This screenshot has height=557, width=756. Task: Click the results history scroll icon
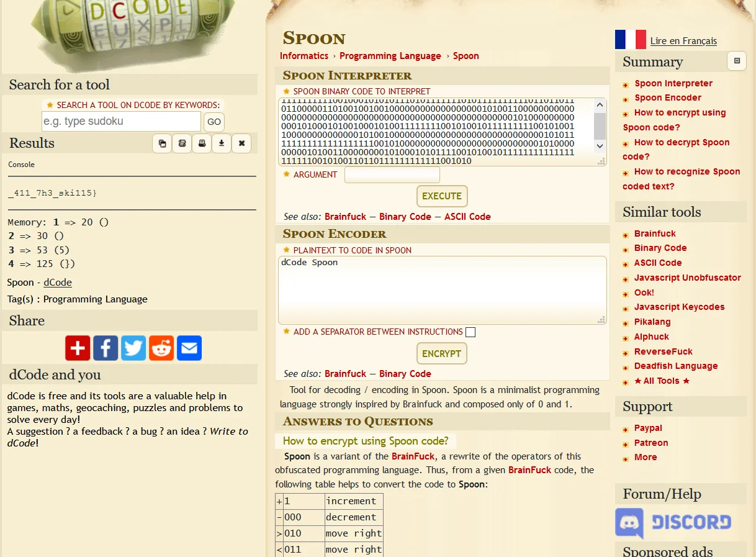(x=182, y=143)
